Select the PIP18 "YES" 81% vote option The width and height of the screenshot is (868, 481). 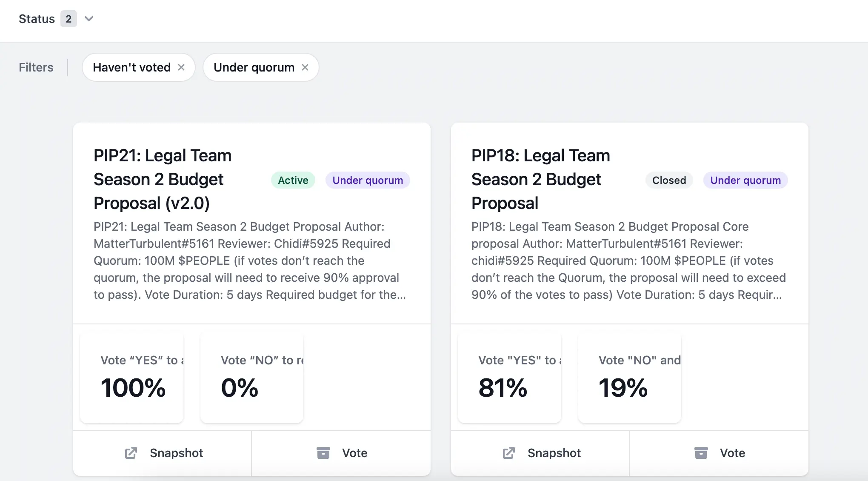point(510,378)
